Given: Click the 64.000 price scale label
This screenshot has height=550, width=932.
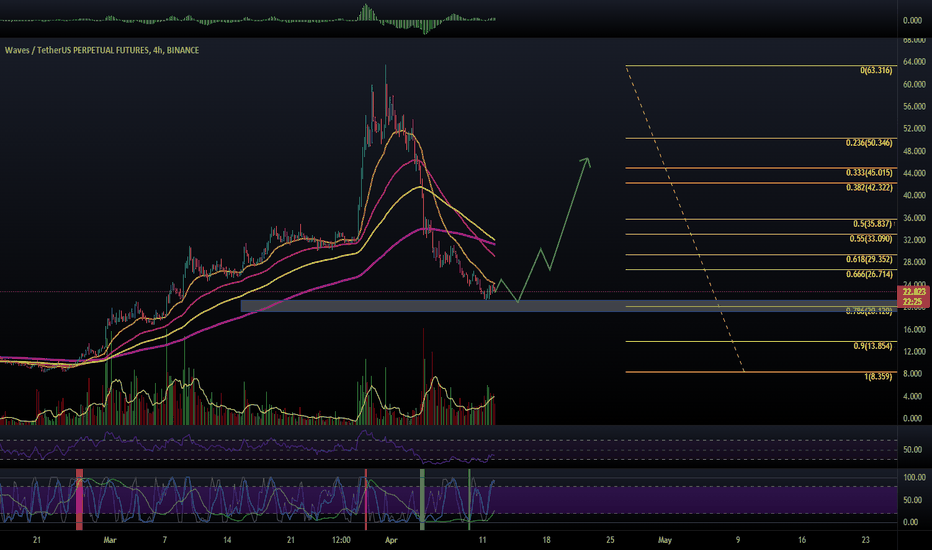Looking at the screenshot, I should point(914,61).
